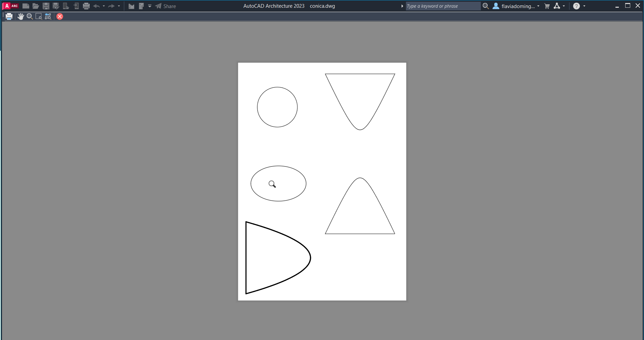Open Customize Quick Access Toolbar dropdown
This screenshot has height=340, width=644.
pyautogui.click(x=150, y=6)
